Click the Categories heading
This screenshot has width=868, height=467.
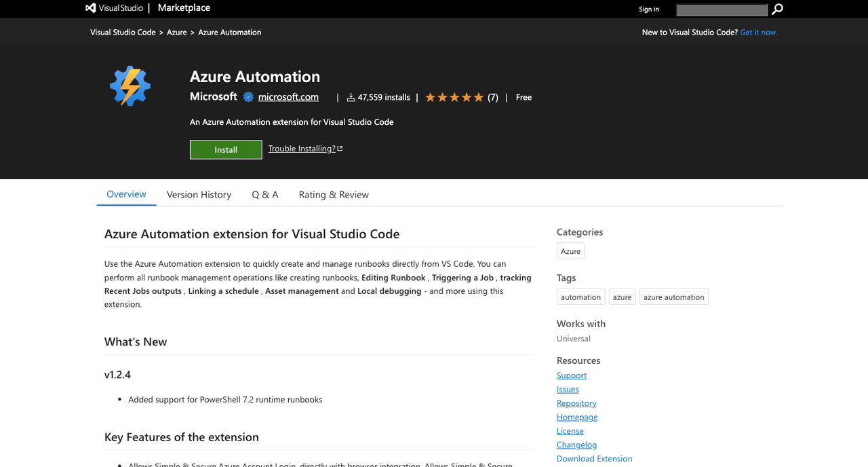coord(580,232)
